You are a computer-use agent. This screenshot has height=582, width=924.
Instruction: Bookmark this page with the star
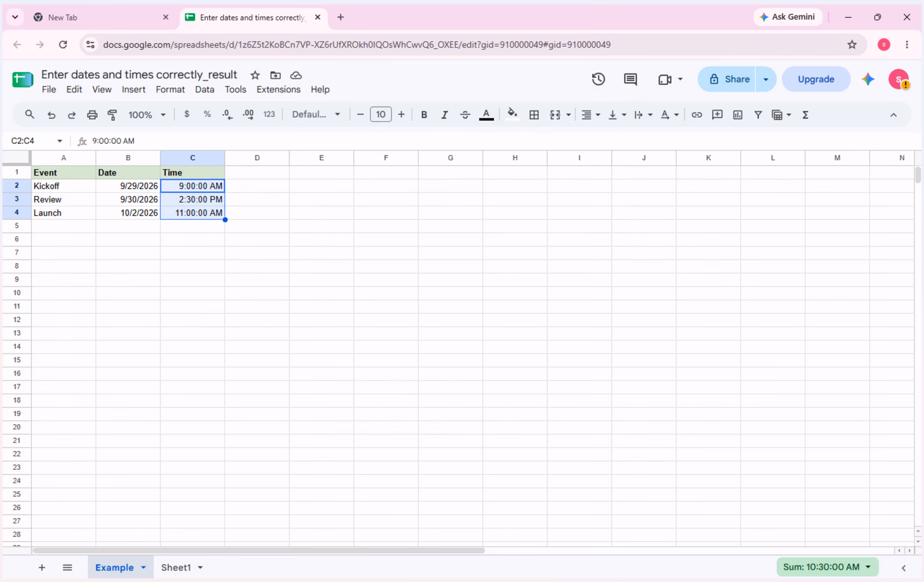pos(852,45)
